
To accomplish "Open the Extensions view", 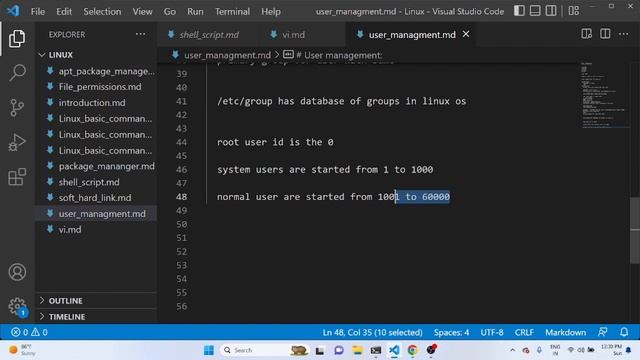I will (x=17, y=177).
